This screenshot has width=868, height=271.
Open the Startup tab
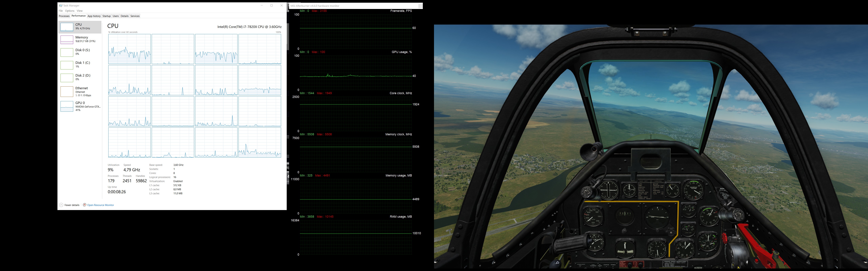point(106,16)
